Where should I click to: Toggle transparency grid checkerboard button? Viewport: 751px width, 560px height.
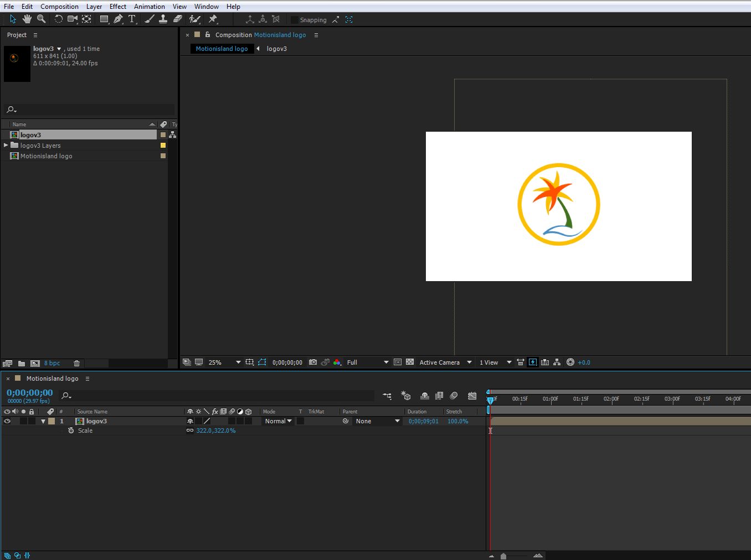point(410,362)
